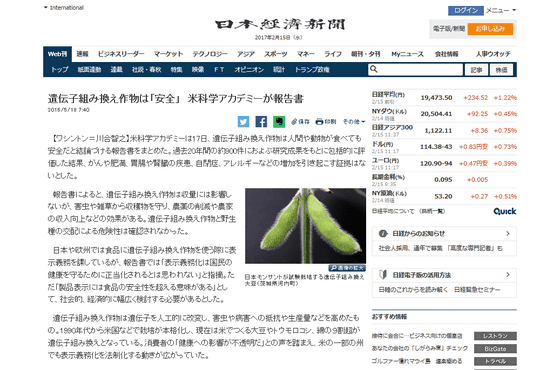Screen dimensions: 560x370
Task: Click the 日経電子版の活用方法 book icon
Action: point(383,275)
